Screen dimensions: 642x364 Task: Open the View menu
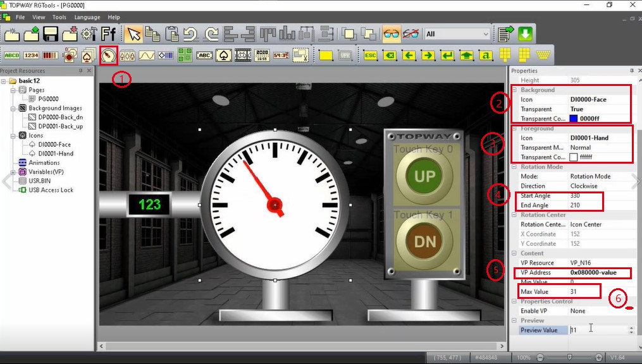point(39,17)
